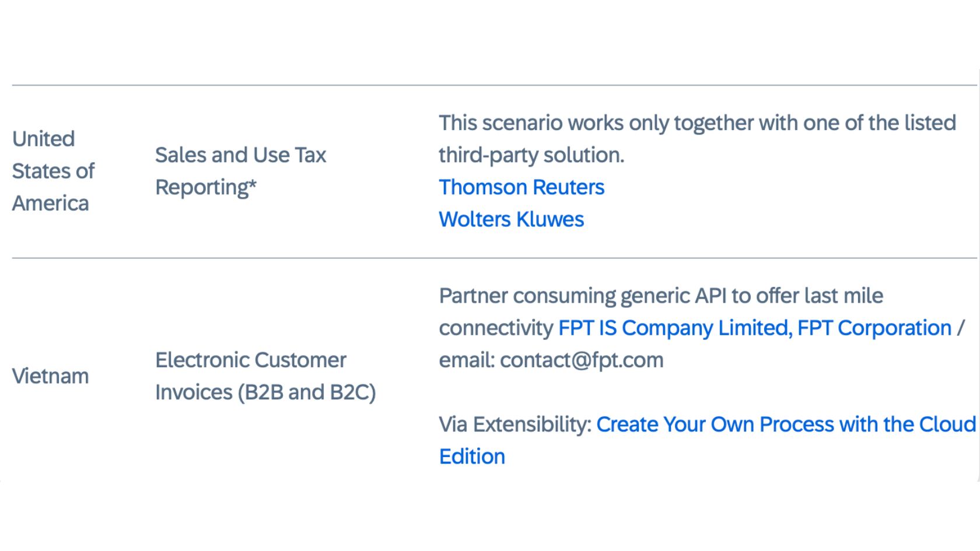This screenshot has width=980, height=551.
Task: Follow the FPT IS Company Limited link
Action: [674, 328]
